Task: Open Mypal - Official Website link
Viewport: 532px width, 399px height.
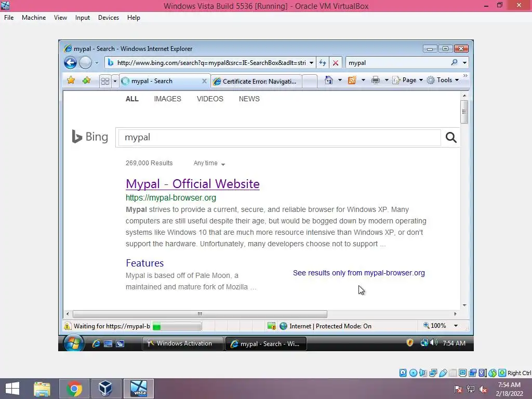Action: tap(193, 184)
